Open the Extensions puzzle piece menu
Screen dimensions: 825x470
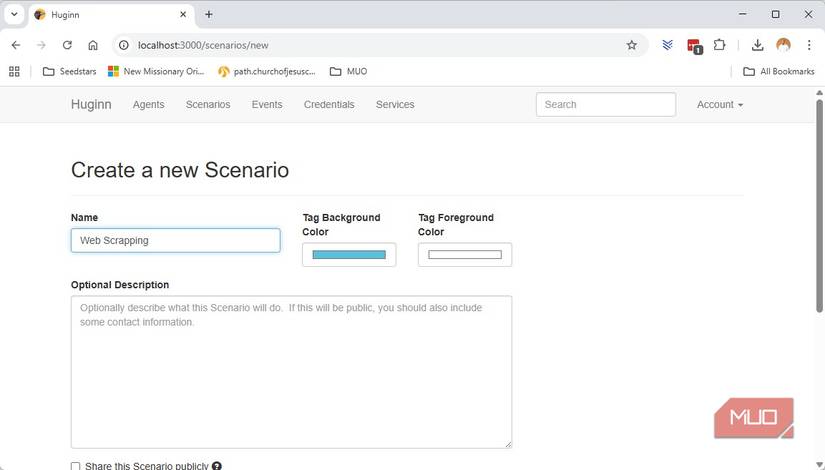click(x=719, y=45)
